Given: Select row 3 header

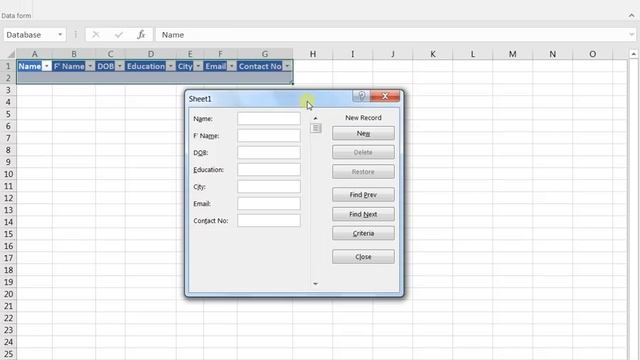Looking at the screenshot, I should coord(8,90).
